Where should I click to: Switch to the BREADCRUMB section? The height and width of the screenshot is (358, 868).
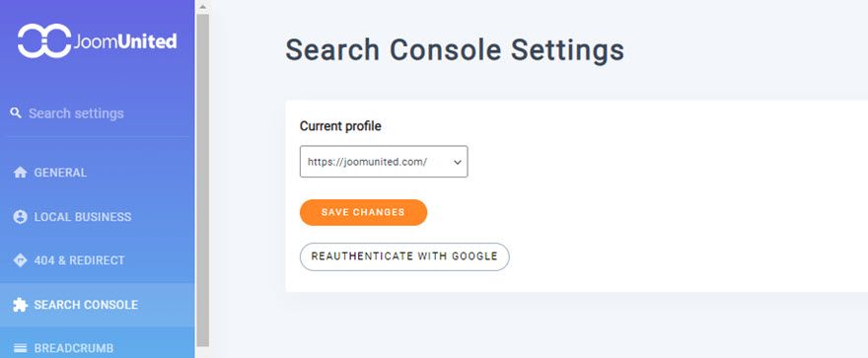coord(98,348)
